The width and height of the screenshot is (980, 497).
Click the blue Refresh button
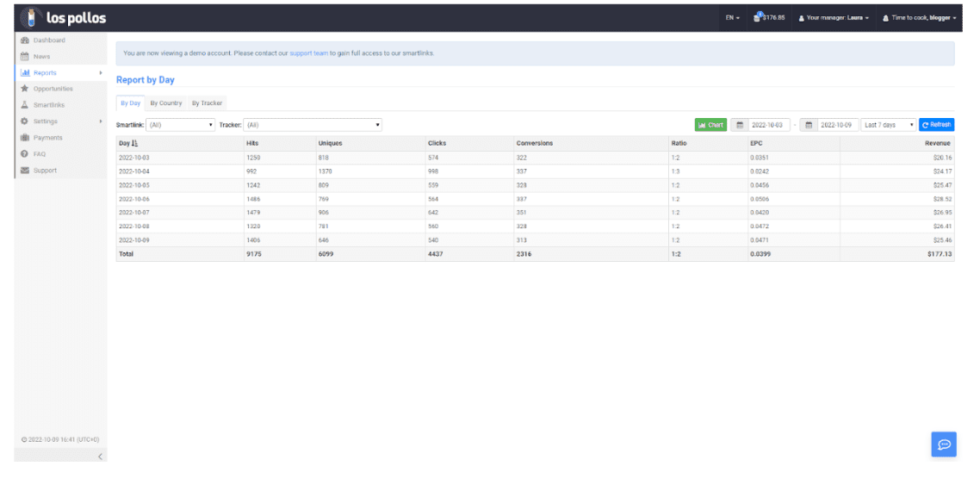(936, 125)
